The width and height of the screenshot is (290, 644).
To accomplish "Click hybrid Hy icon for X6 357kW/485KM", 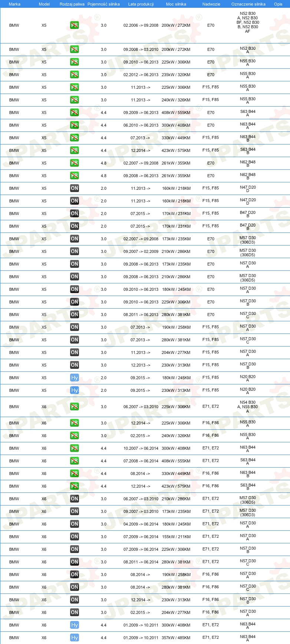I will (x=75, y=638).
